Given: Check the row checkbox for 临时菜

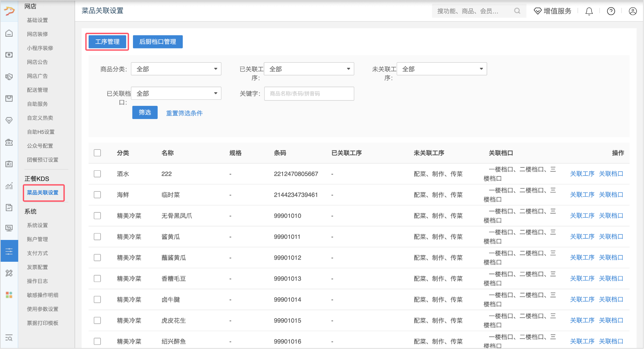Looking at the screenshot, I should [x=97, y=195].
